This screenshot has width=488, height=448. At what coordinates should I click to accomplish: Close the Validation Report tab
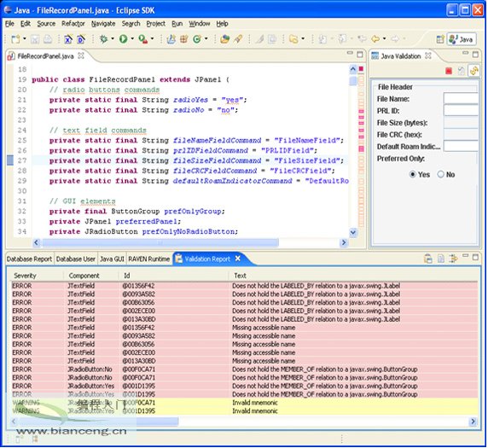[238, 259]
